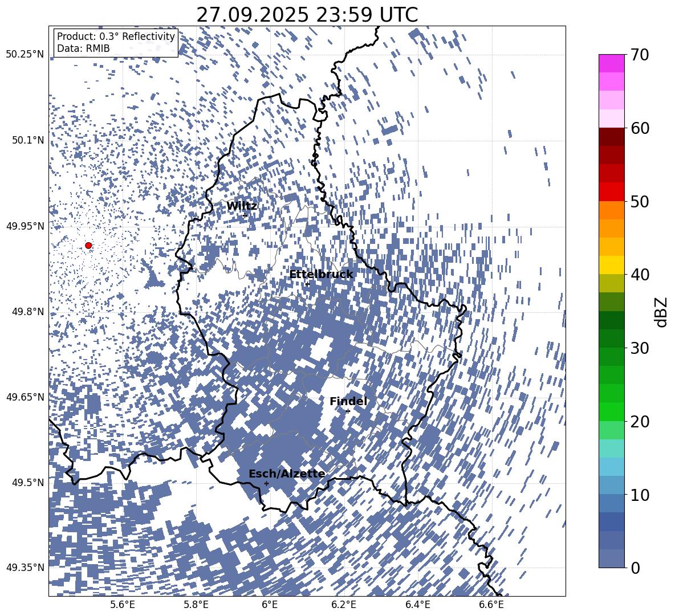
Task: Click the 49.8°N latitude label
Action: pyautogui.click(x=27, y=312)
